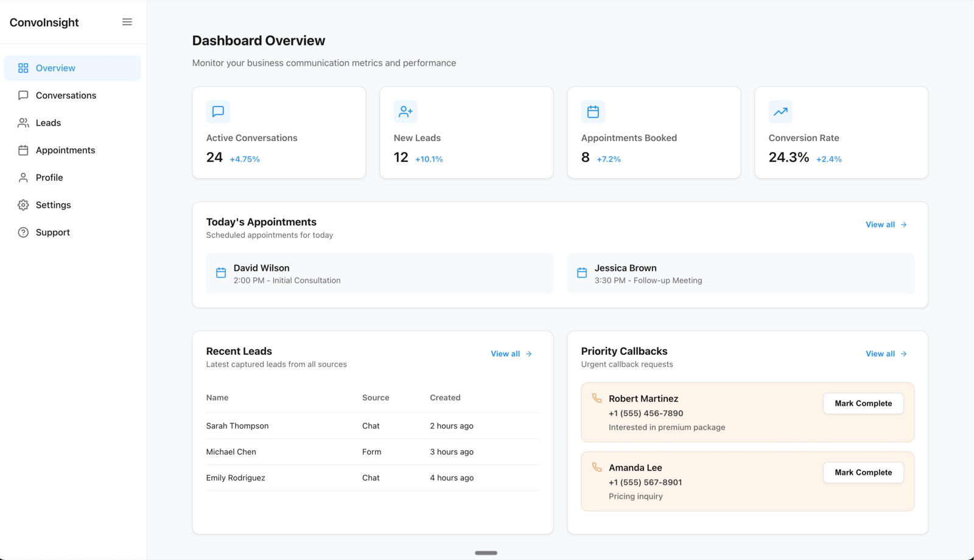Click the '2 hours ago' created cell

(452, 426)
